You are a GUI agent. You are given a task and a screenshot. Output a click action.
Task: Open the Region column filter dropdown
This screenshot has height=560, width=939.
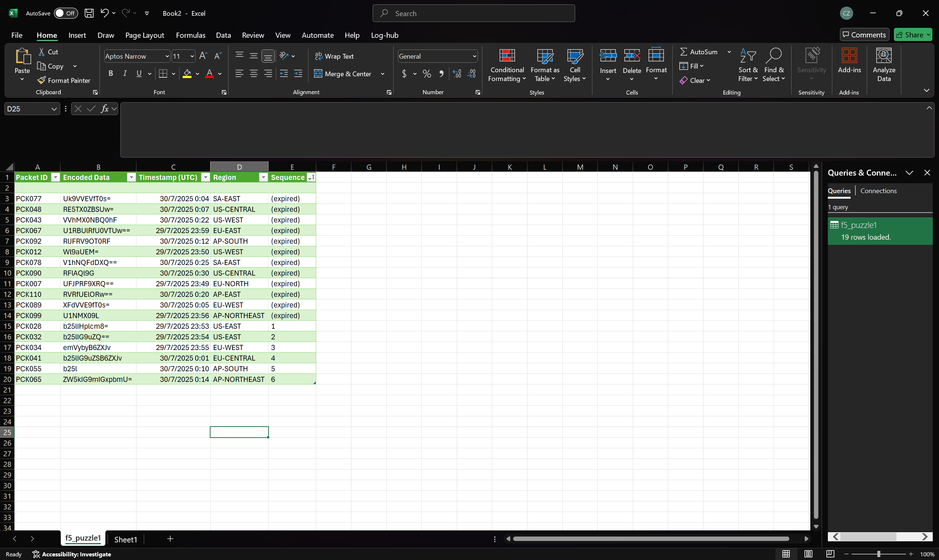pos(263,177)
